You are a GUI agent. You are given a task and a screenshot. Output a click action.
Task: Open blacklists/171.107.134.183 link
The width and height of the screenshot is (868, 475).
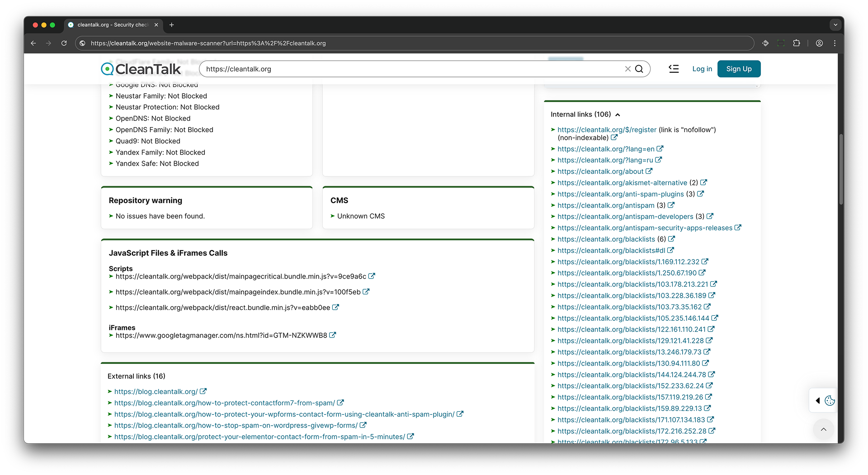(x=631, y=420)
